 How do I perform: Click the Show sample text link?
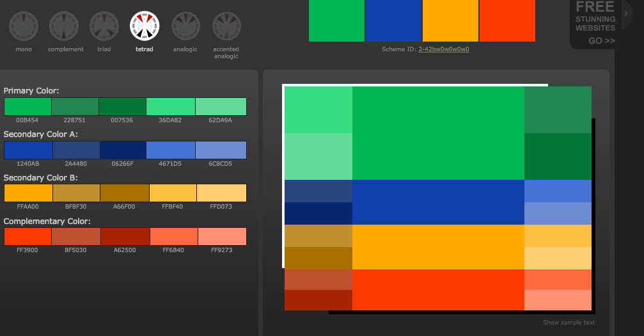(x=569, y=323)
